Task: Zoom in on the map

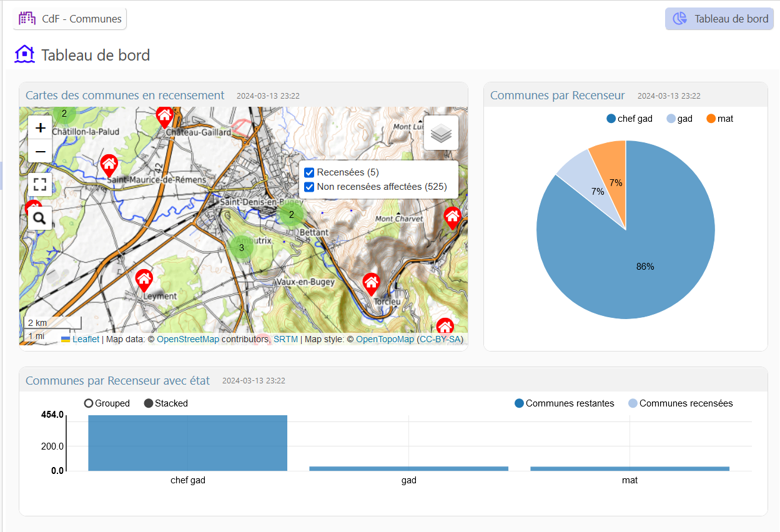Action: (40, 128)
